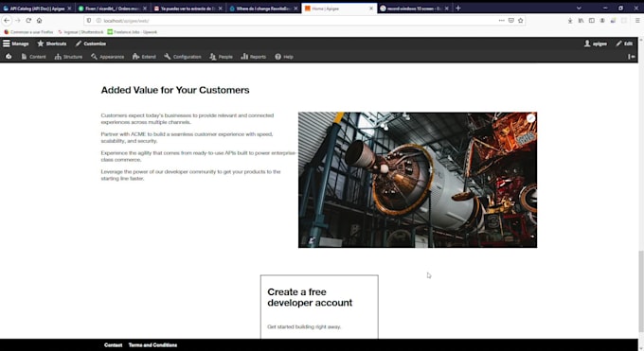The width and height of the screenshot is (644, 351).
Task: Expand the list-all-tabs chevron
Action: pyautogui.click(x=579, y=9)
